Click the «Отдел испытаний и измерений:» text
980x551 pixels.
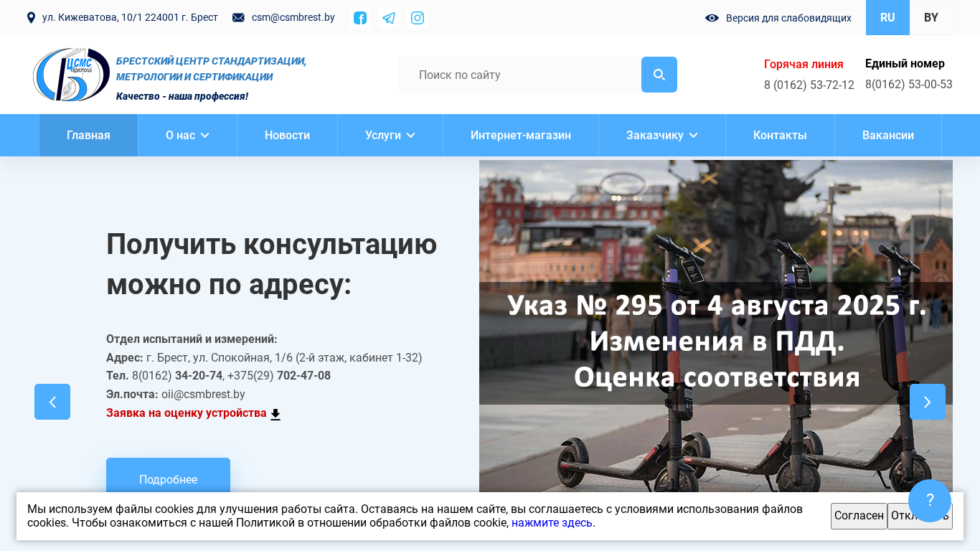point(192,339)
